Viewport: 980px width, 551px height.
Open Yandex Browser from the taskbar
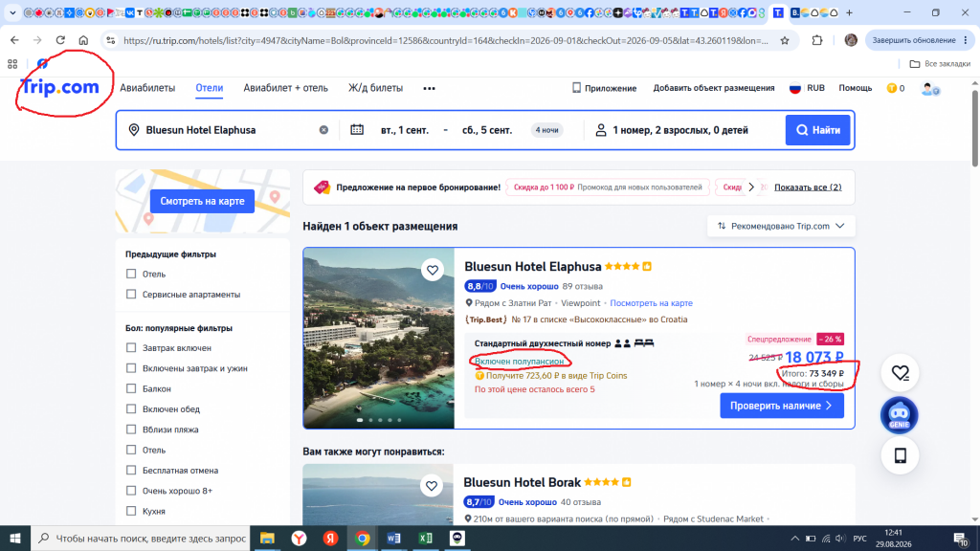point(299,538)
